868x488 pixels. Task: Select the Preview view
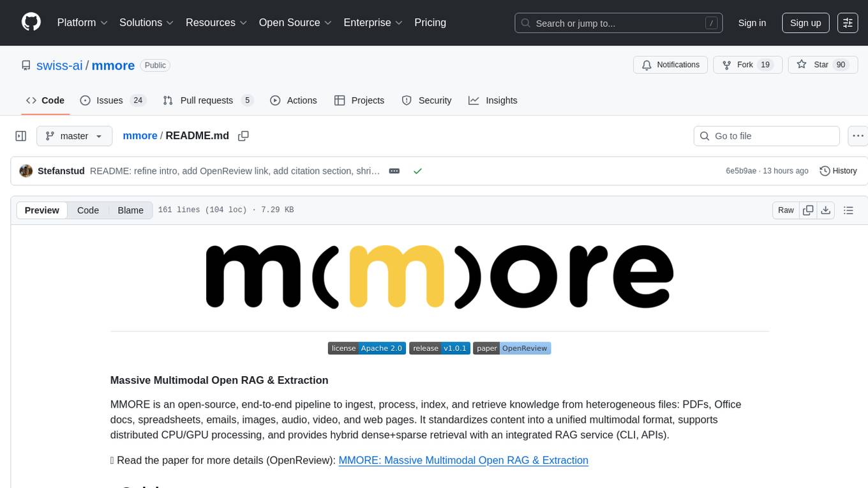[42, 210]
